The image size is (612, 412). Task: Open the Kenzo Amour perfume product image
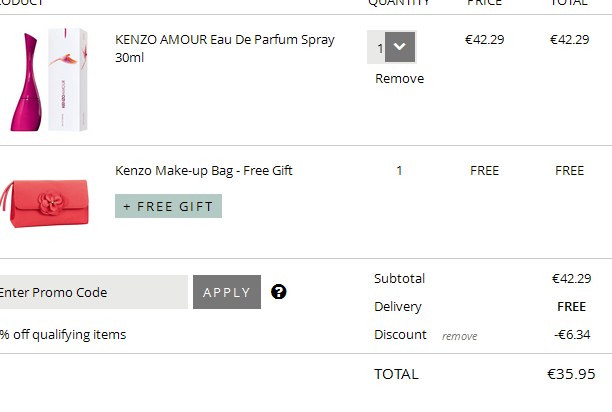(48, 80)
